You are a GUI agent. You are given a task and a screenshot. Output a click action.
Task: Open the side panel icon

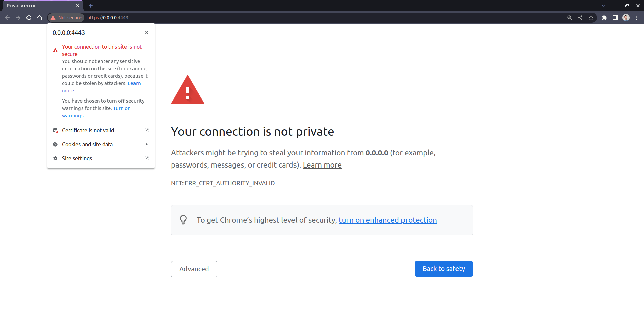(x=615, y=18)
